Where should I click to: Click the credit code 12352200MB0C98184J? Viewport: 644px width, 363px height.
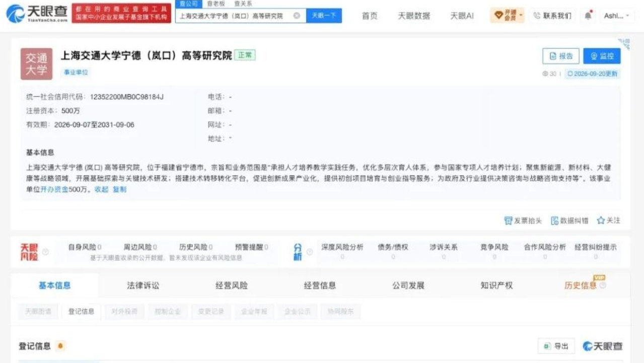(x=127, y=97)
